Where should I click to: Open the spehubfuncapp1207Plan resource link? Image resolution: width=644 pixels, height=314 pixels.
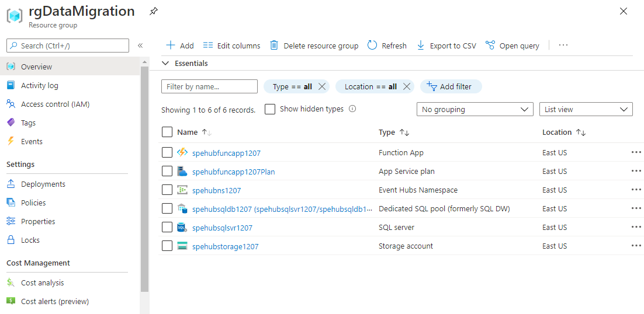[233, 172]
